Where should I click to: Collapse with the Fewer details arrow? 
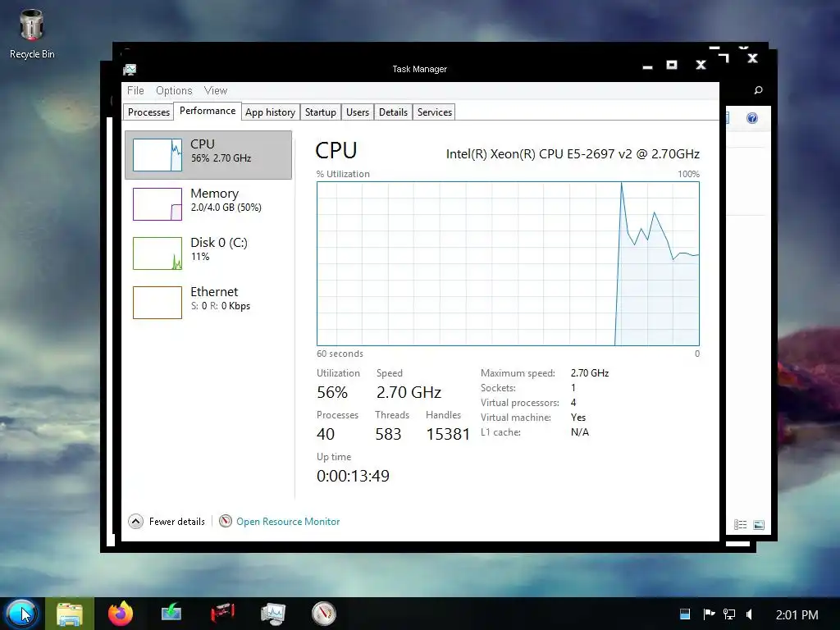(x=136, y=521)
